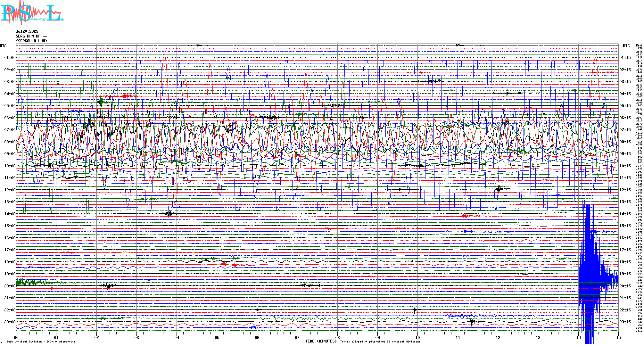Click the "07:00" hour label
Screen dimensions: 644x346
click(10, 130)
